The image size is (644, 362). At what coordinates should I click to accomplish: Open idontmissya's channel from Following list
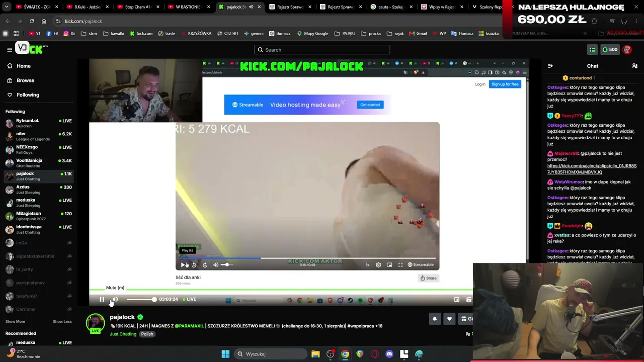pos(39,229)
